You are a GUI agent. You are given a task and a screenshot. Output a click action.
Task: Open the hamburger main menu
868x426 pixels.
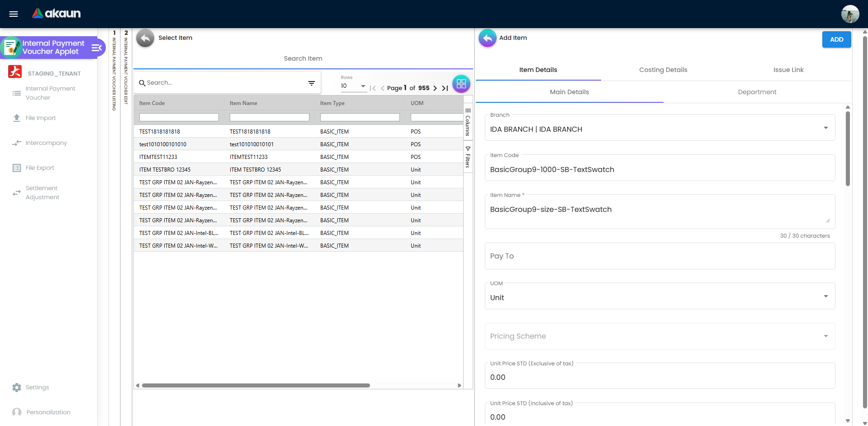(x=14, y=14)
